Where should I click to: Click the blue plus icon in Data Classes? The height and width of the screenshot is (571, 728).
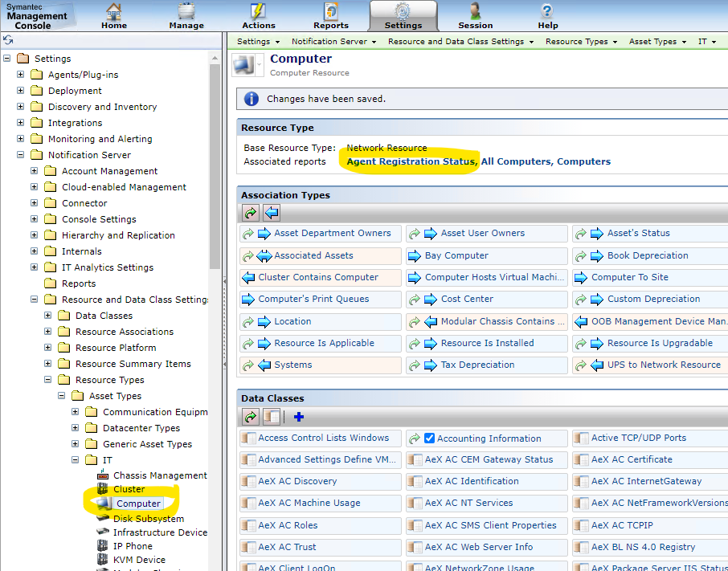click(299, 417)
